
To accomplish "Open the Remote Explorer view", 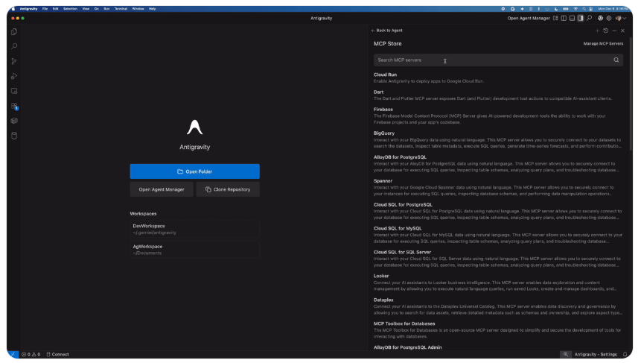I will 14,91.
